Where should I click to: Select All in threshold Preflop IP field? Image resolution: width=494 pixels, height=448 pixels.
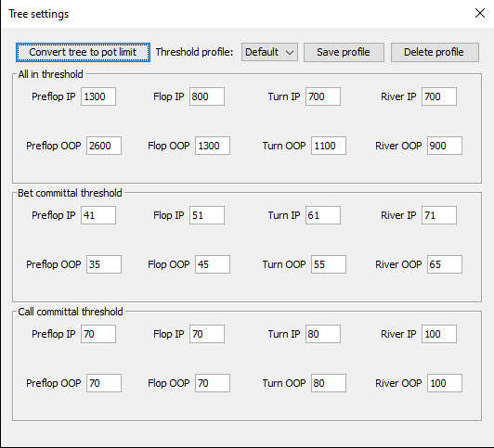click(x=98, y=96)
